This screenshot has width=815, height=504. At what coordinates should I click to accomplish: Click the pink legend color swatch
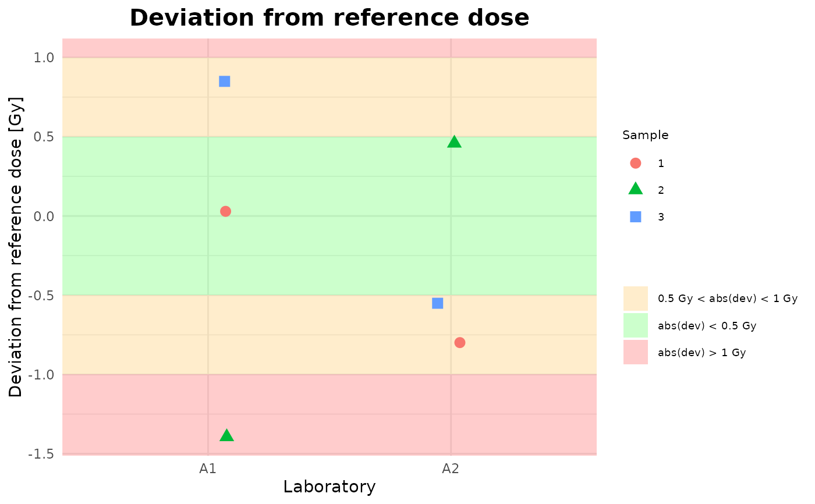coord(636,352)
